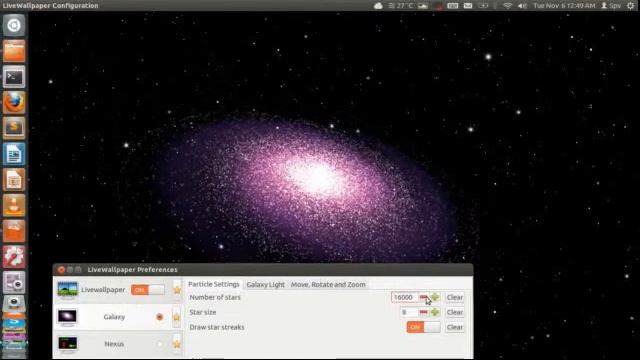Viewport: 640px width, 360px height.
Task: Select the Galaxy wallpaper thumbnail
Action: pos(67,317)
